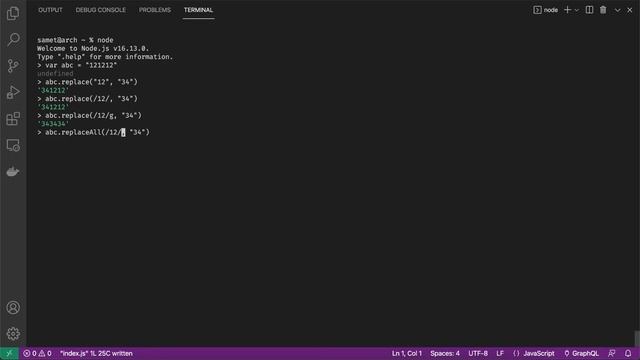Click the remote window indicator in status bar
Screen dimensions: 640x360
pos(9,353)
